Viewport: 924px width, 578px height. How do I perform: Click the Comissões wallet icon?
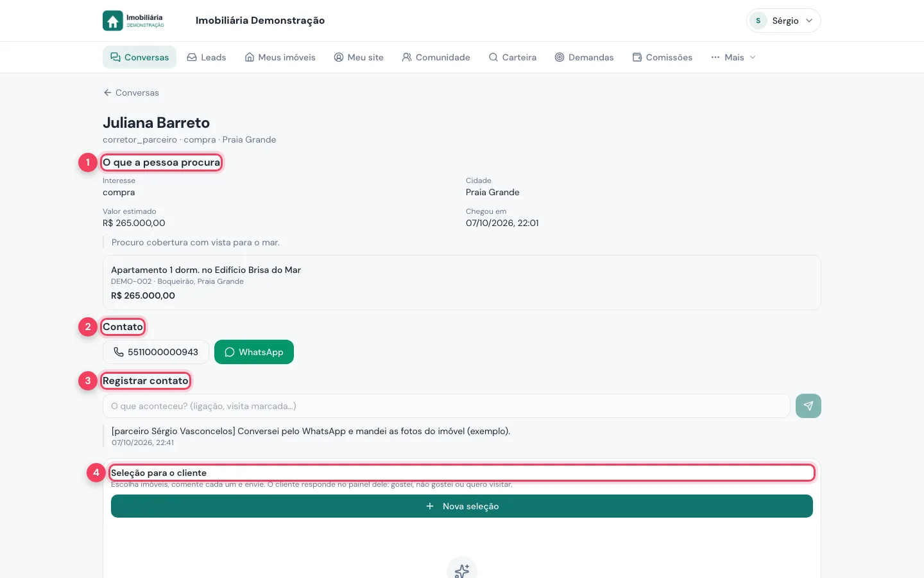(637, 57)
